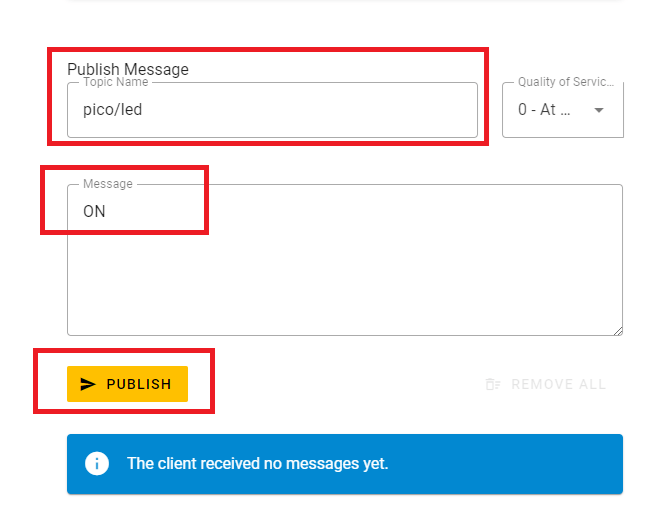The width and height of the screenshot is (654, 508).
Task: Expand the Quality of Service dropdown arrow
Action: pos(599,110)
